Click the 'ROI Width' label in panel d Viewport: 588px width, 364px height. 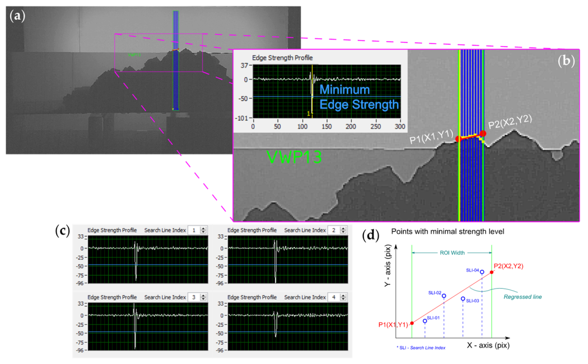pos(452,253)
